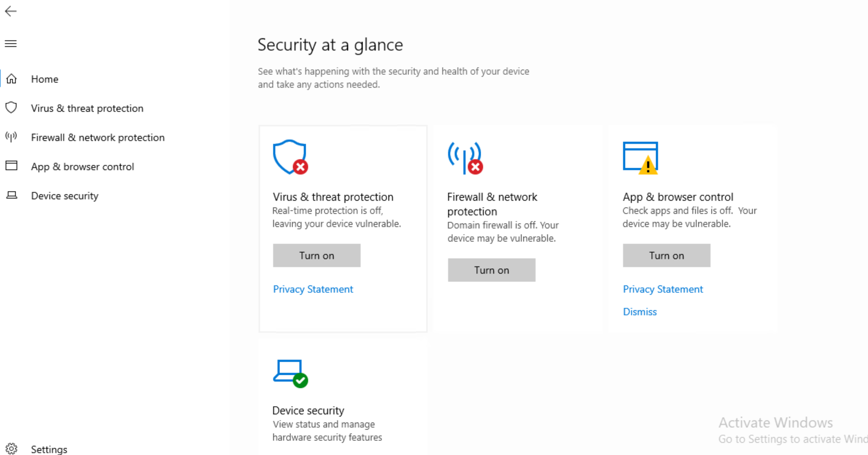
Task: Turn on Real-time virus protection
Action: 316,256
